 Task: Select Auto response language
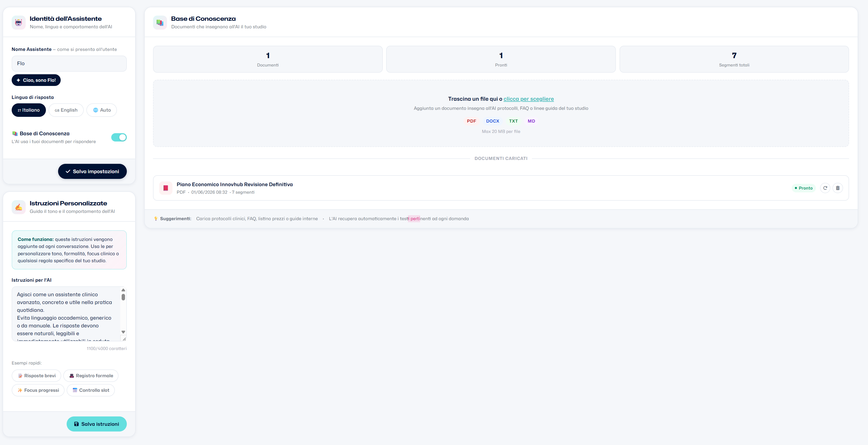(102, 110)
